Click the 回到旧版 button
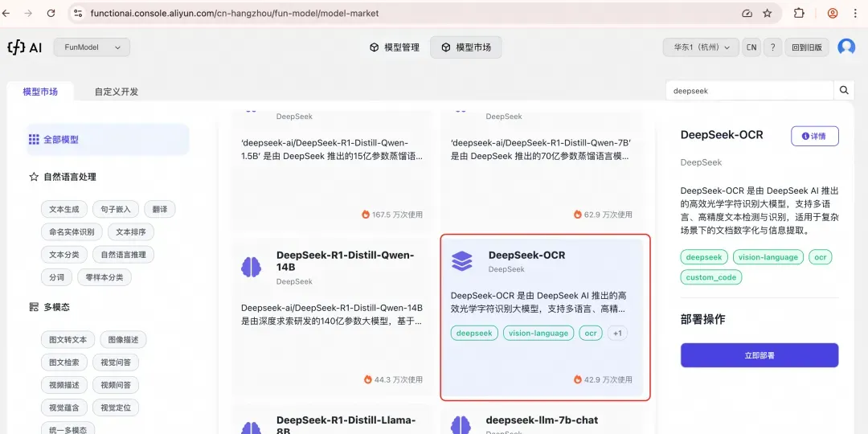The image size is (868, 434). [807, 47]
